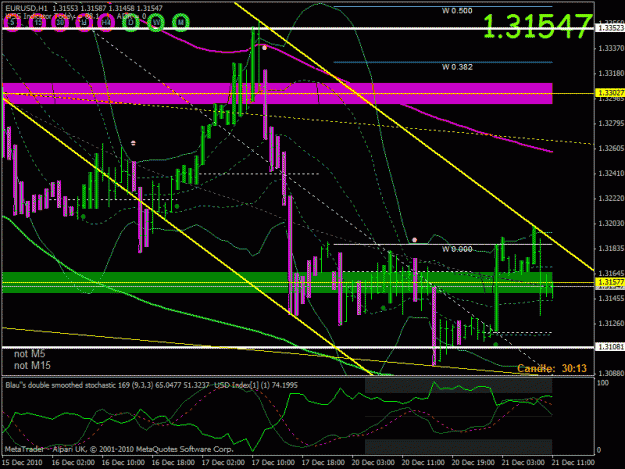Screen dimensions: 625x469
Task: Click the large green 1.31547 price display
Action: click(x=538, y=26)
